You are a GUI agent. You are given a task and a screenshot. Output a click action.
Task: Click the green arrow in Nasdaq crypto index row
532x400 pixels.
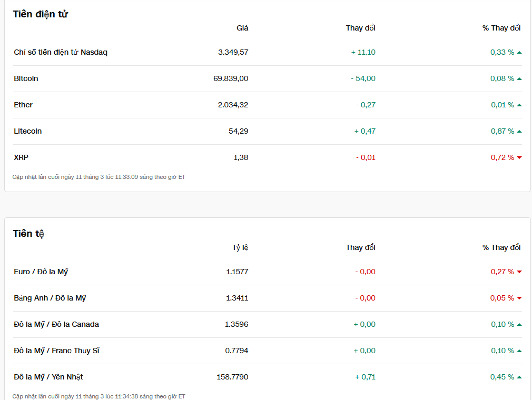click(519, 53)
